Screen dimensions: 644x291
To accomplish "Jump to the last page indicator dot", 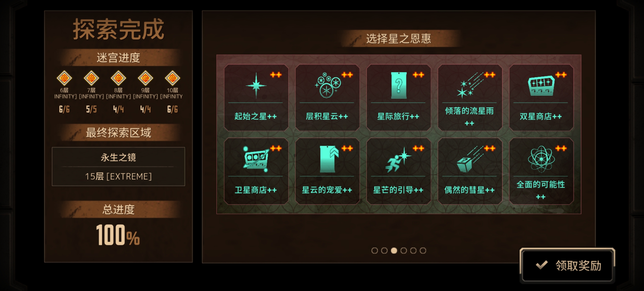I will (x=423, y=251).
